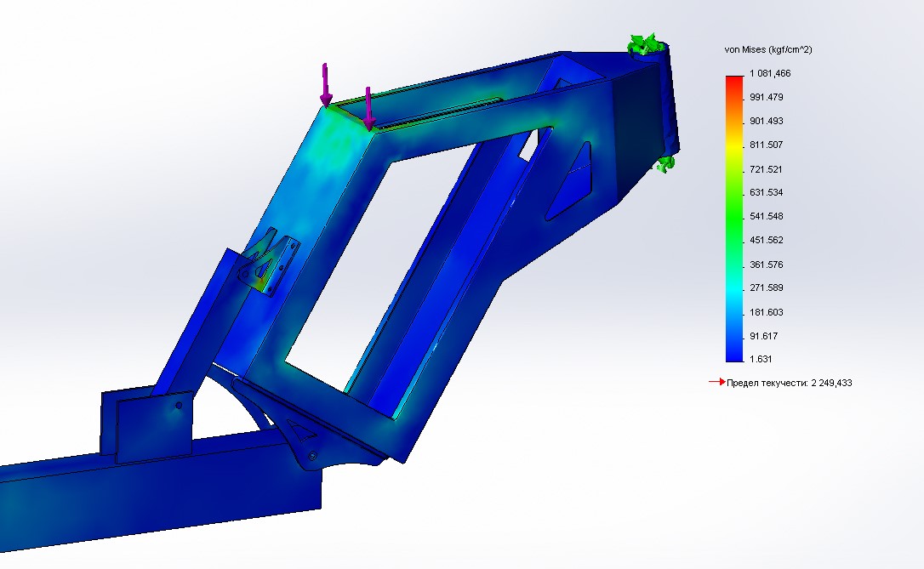Select legend value 811.507
Image resolution: width=924 pixels, height=569 pixels.
point(766,145)
